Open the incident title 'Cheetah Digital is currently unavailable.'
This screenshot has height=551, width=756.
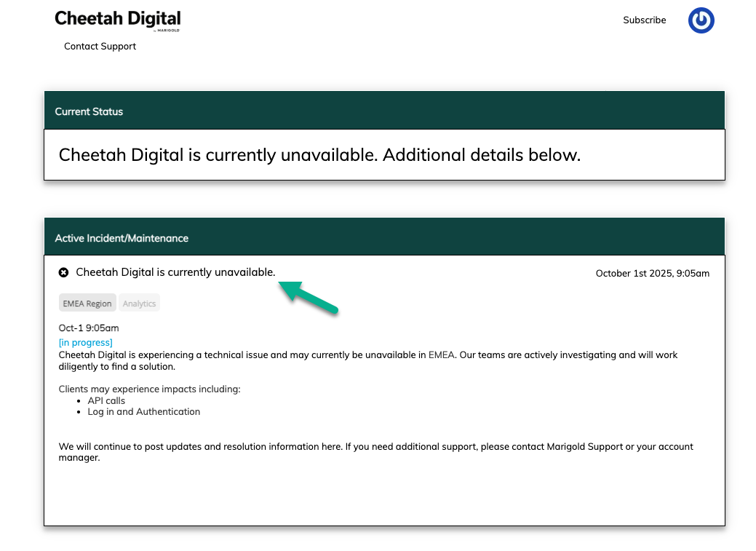(x=175, y=272)
